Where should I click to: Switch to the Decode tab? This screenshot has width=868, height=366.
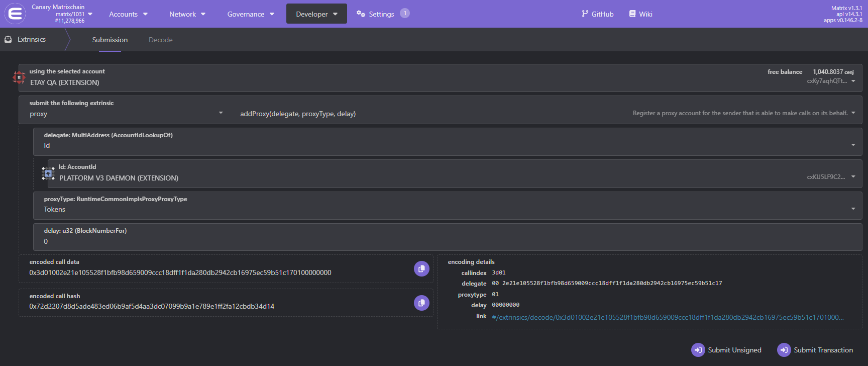pos(161,40)
